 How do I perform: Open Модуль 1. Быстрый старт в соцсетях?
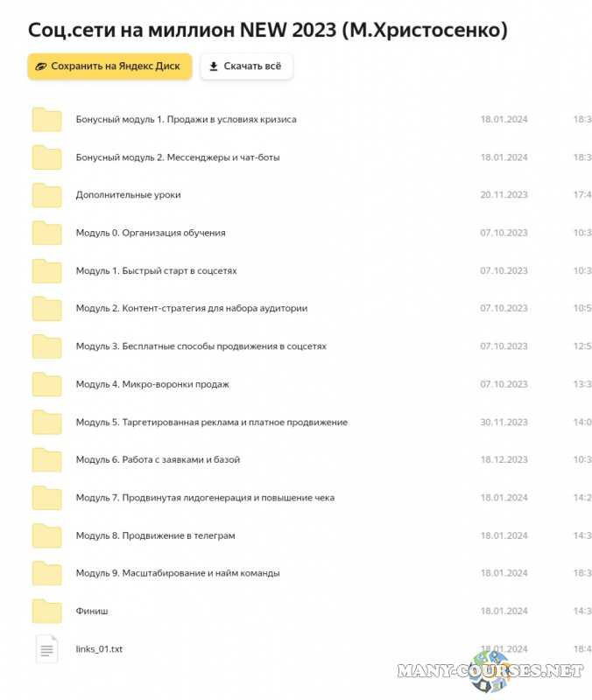[x=156, y=271]
